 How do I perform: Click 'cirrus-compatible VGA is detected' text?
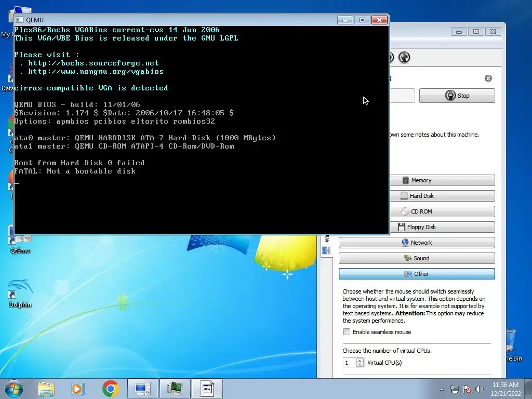tap(91, 88)
